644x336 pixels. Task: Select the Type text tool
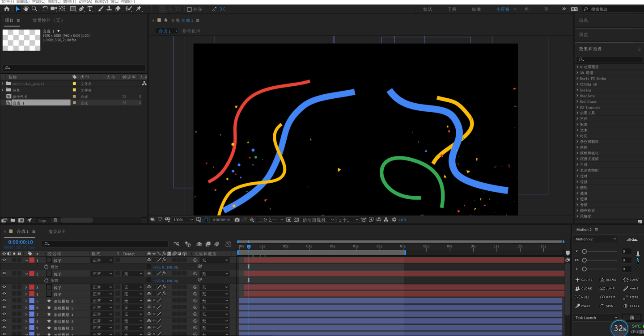(x=90, y=9)
